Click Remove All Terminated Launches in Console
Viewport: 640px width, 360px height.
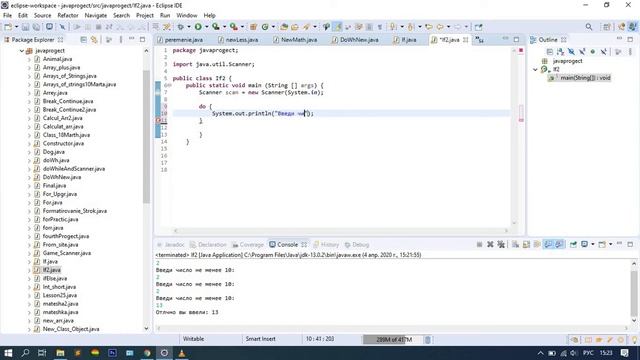pyautogui.click(x=501, y=244)
